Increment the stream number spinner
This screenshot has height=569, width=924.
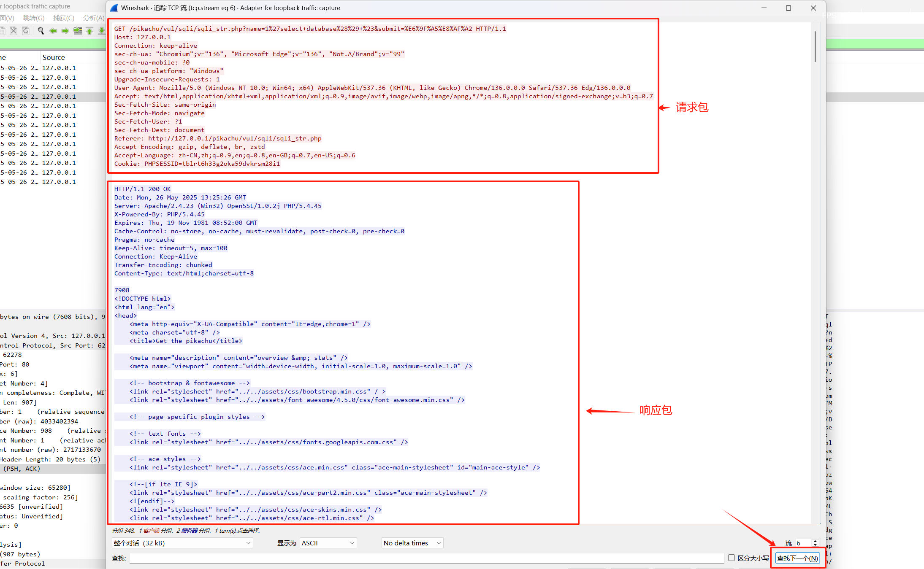815,541
